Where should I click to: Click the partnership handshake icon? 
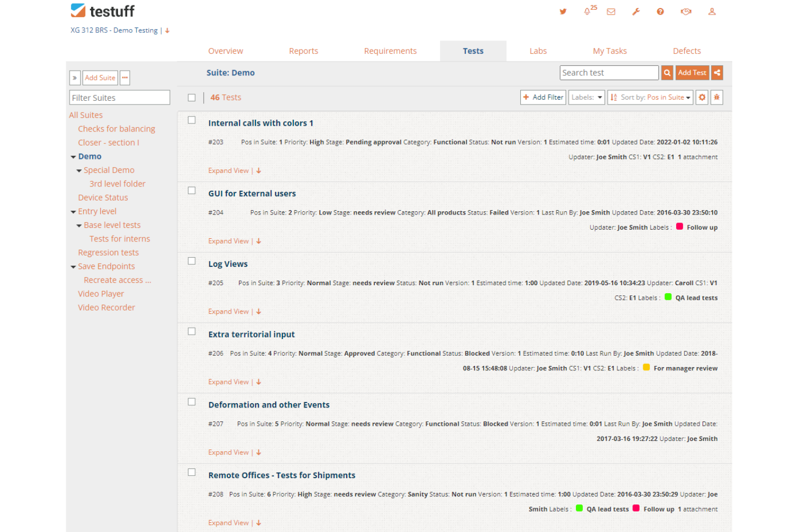click(685, 11)
